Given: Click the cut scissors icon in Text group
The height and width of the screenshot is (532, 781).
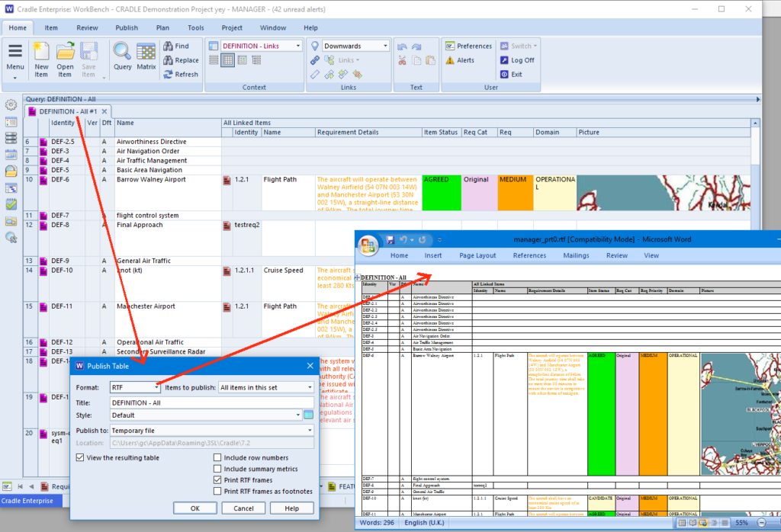Looking at the screenshot, I should (x=402, y=60).
